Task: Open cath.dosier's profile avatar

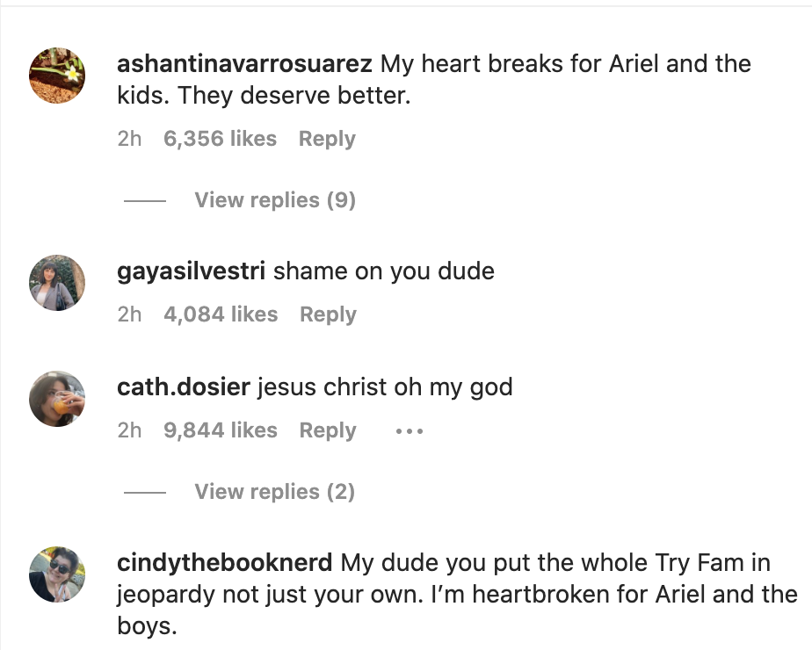Action: coord(57,399)
